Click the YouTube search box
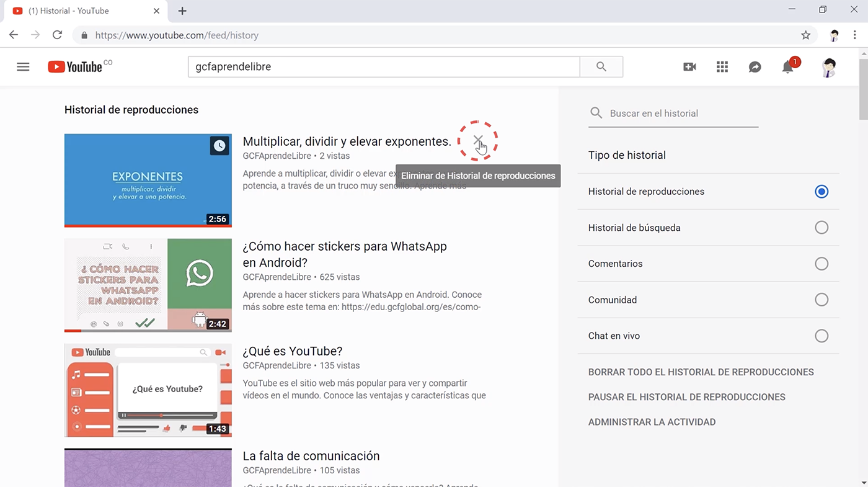868x487 pixels. [x=384, y=67]
